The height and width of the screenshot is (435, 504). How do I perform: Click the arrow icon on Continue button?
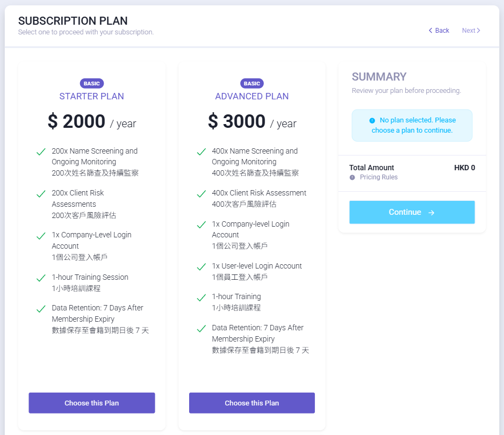click(x=431, y=213)
